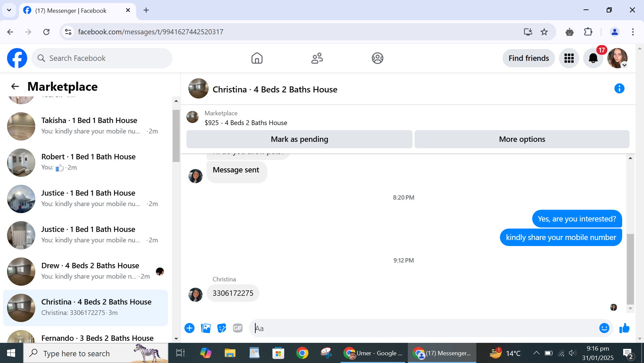Open the emoji picker
644x363 pixels.
[x=604, y=328]
